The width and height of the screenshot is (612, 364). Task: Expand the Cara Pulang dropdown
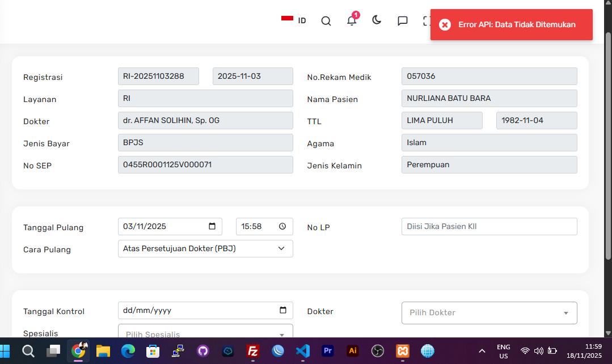pos(205,248)
